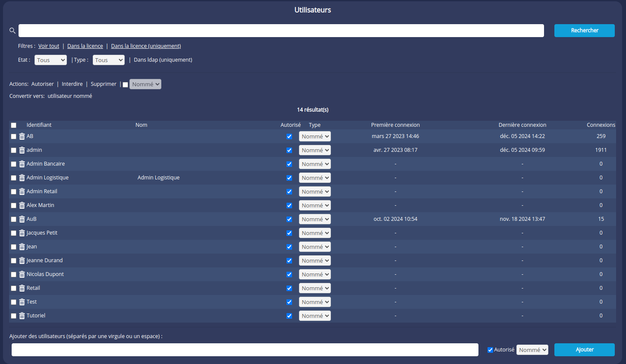Remove Alex Martin using the trash icon
The width and height of the screenshot is (626, 364).
(x=22, y=205)
